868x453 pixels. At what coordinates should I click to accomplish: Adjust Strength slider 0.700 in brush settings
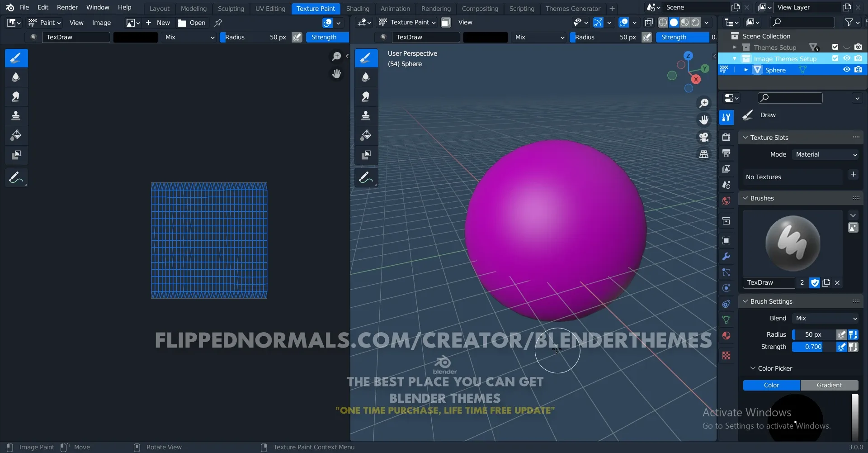(813, 347)
